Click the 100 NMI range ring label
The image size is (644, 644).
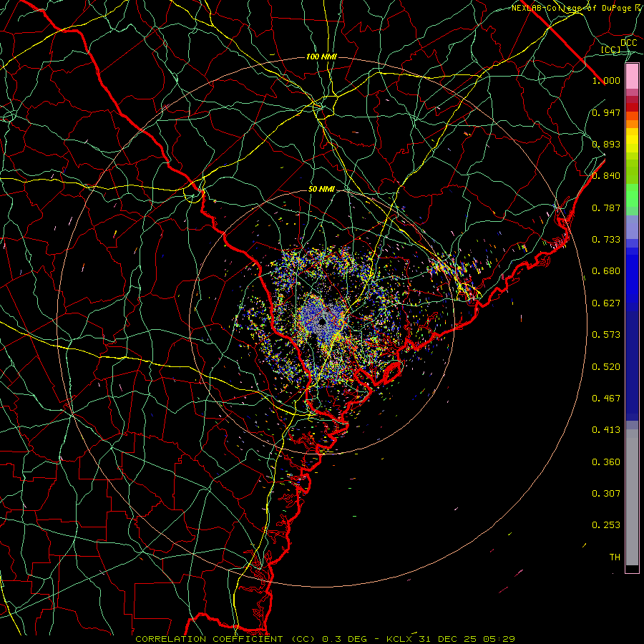[x=321, y=57]
